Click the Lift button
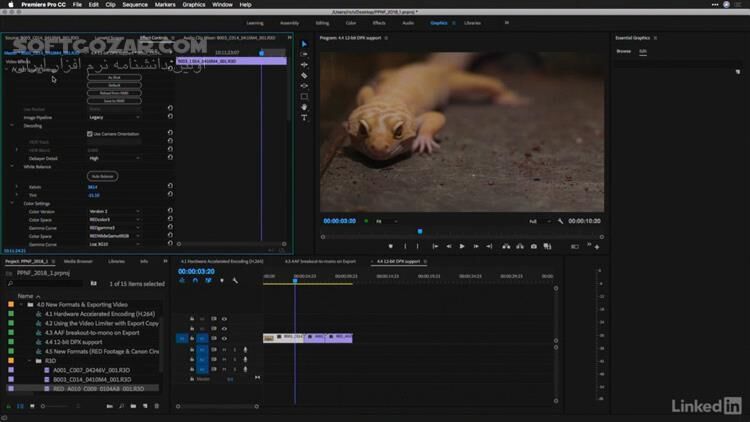This screenshot has height=422, width=750. point(506,246)
